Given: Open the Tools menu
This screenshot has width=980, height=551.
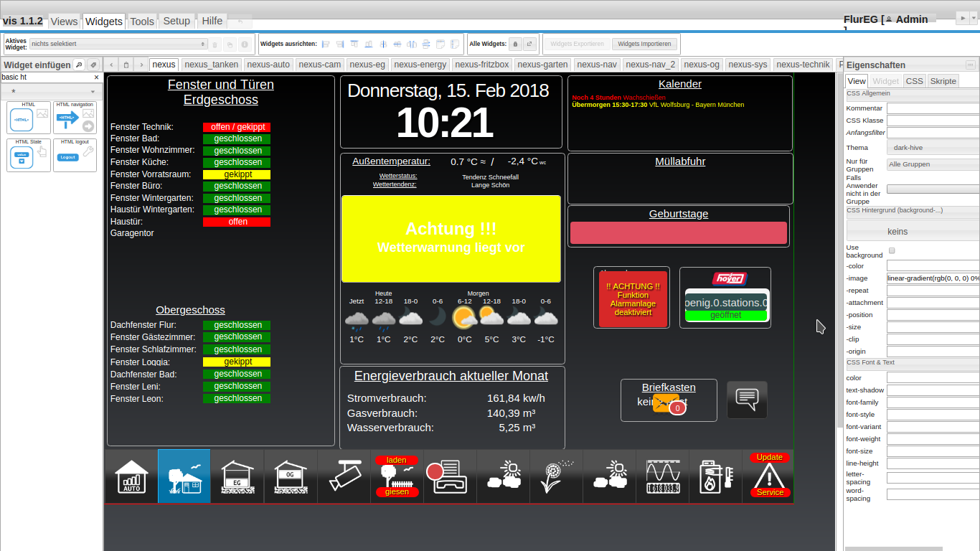Looking at the screenshot, I should 142,22.
